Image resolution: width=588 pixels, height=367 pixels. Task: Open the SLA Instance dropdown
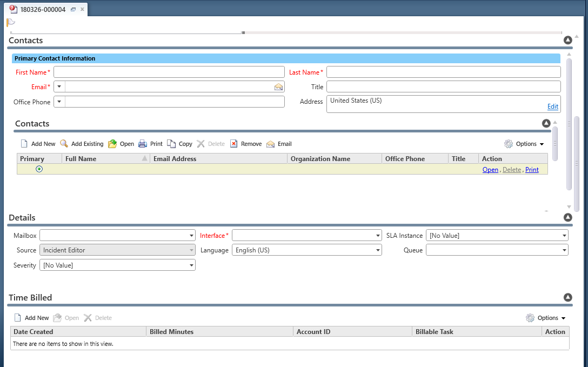[x=497, y=236]
